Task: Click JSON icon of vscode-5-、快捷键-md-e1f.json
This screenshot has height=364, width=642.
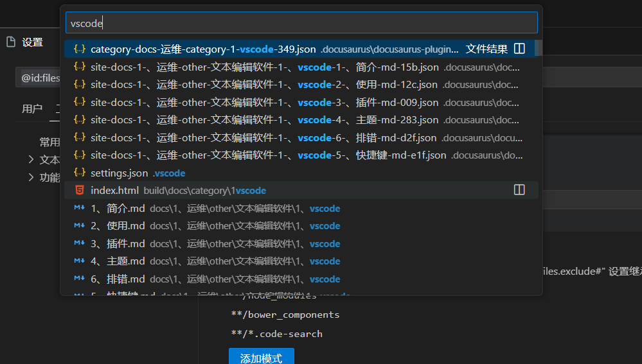Action: click(80, 155)
